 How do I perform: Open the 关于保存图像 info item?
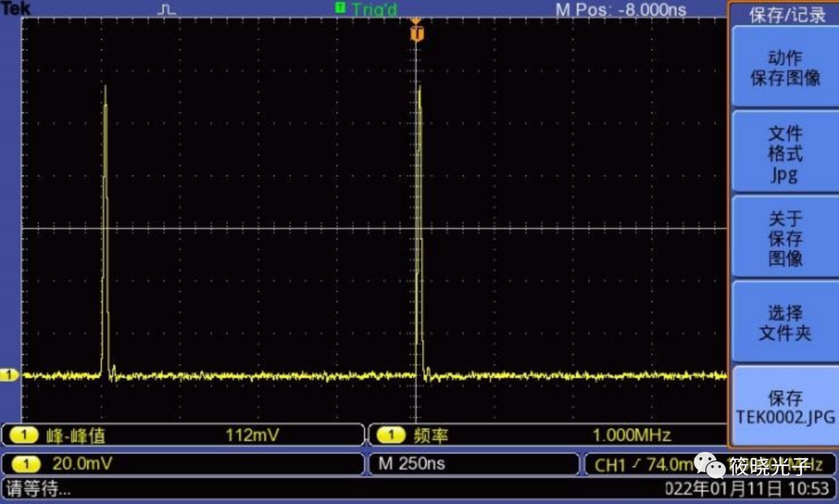[785, 238]
